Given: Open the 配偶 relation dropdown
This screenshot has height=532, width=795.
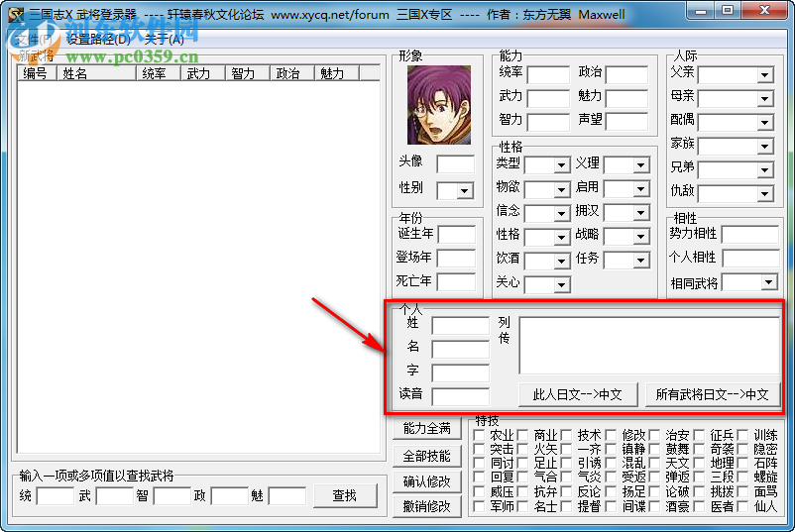Looking at the screenshot, I should tap(764, 122).
